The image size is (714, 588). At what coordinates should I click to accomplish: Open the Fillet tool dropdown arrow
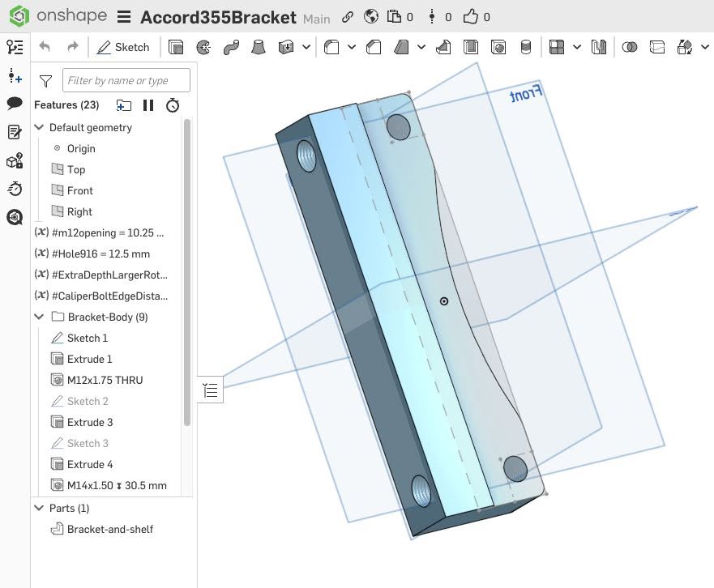(352, 47)
